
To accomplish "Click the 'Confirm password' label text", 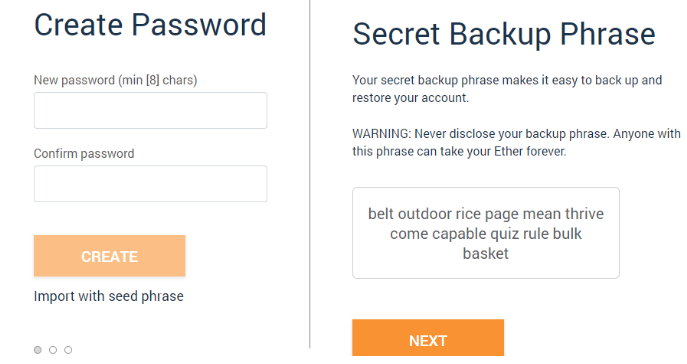I will 84,154.
